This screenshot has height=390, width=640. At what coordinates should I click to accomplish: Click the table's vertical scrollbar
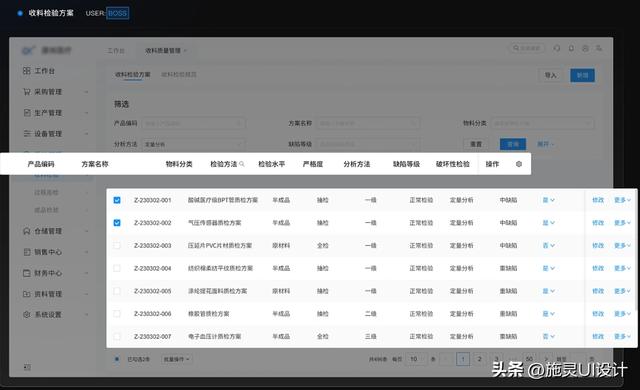636,249
